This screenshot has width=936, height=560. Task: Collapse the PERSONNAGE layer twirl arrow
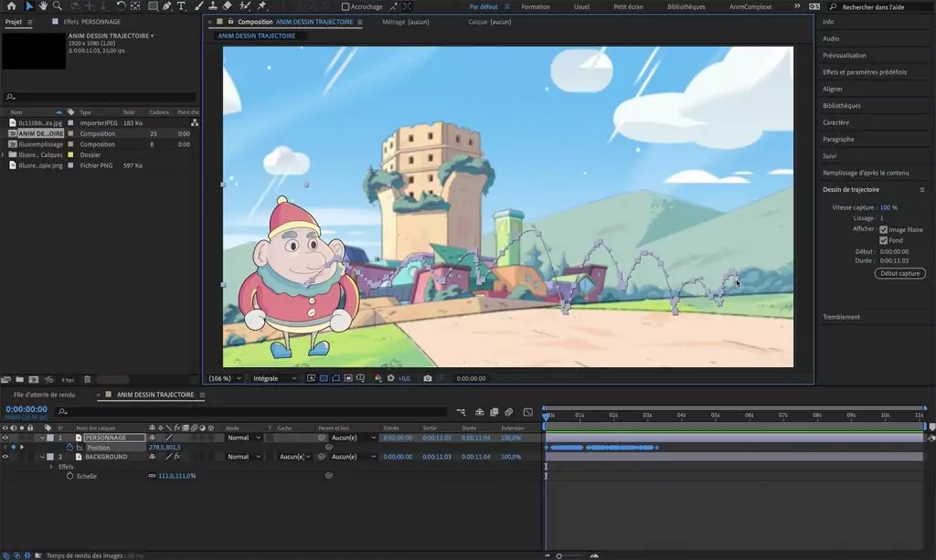[42, 438]
